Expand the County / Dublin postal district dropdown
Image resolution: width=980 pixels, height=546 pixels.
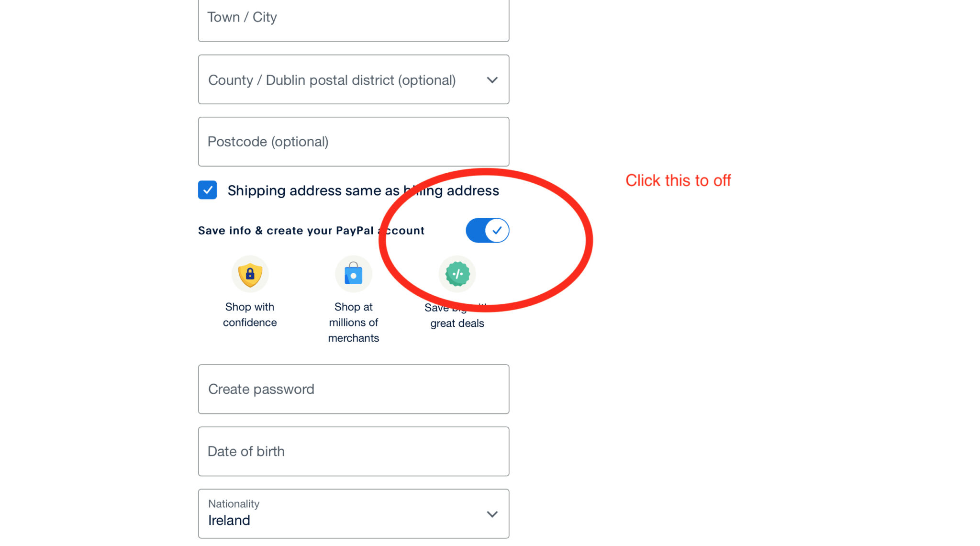pos(353,79)
